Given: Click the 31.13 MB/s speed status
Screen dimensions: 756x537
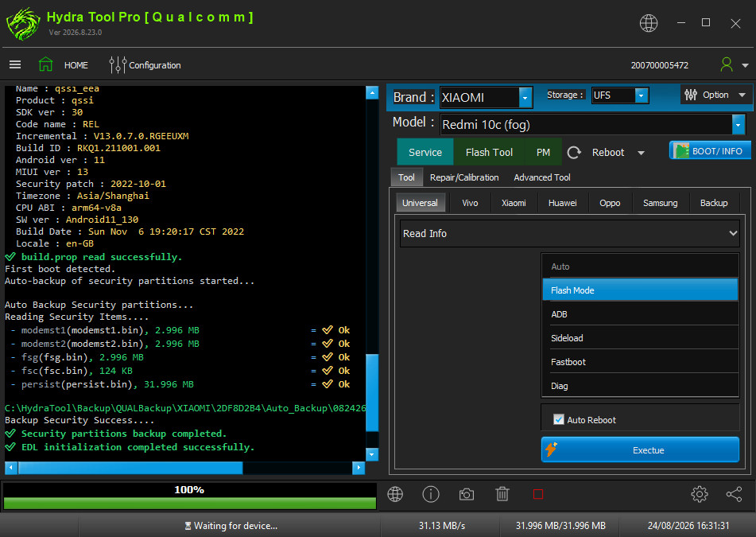Looking at the screenshot, I should [x=442, y=525].
